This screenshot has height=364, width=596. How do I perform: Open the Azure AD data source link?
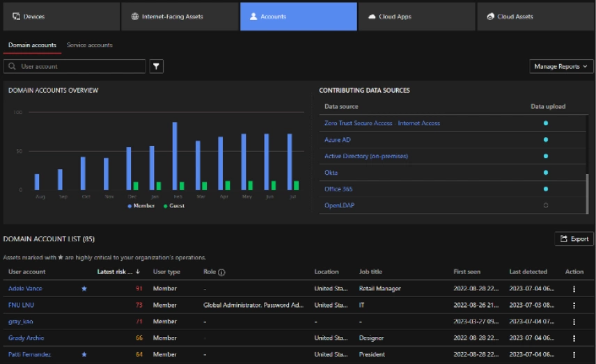click(338, 139)
